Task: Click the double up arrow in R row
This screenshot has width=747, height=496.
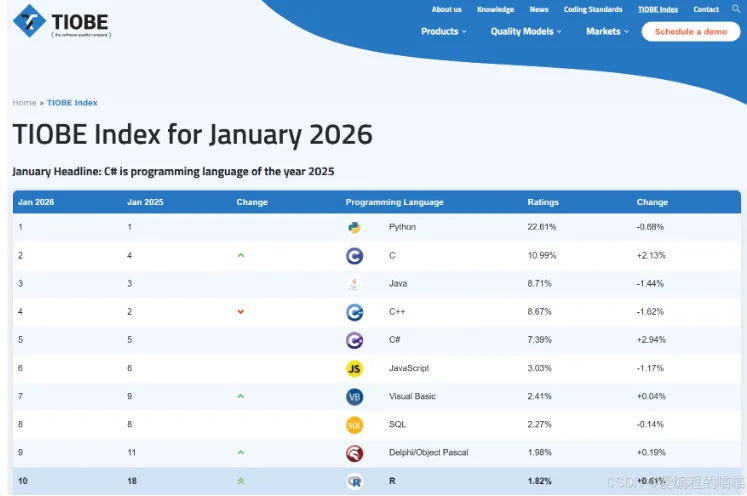Action: [241, 481]
